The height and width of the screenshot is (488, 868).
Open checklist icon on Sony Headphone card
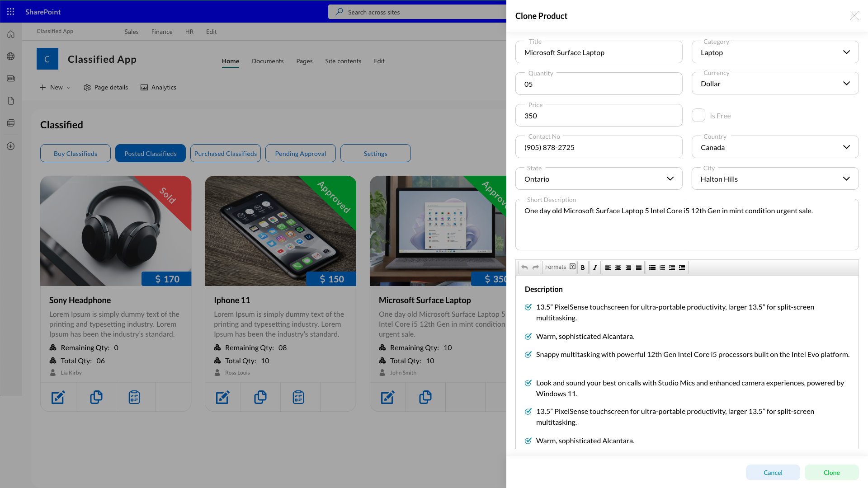click(x=134, y=397)
